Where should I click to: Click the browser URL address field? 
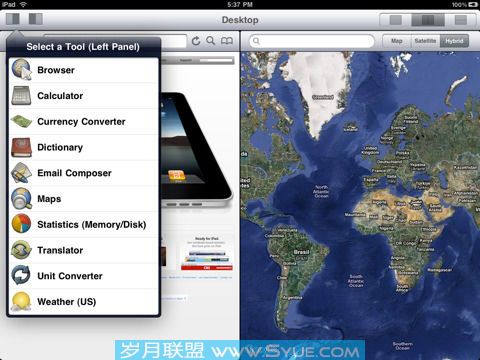pos(173,41)
